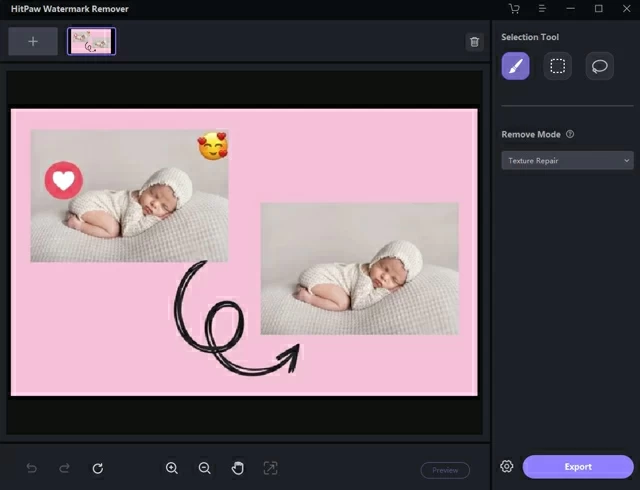
Task: Open the hamburger menu in title bar
Action: coord(542,9)
